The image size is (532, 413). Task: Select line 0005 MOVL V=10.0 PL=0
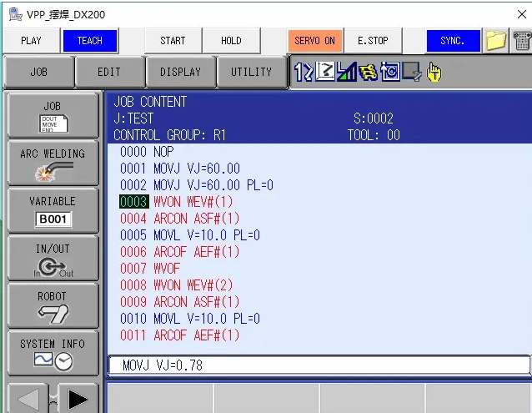tap(190, 235)
